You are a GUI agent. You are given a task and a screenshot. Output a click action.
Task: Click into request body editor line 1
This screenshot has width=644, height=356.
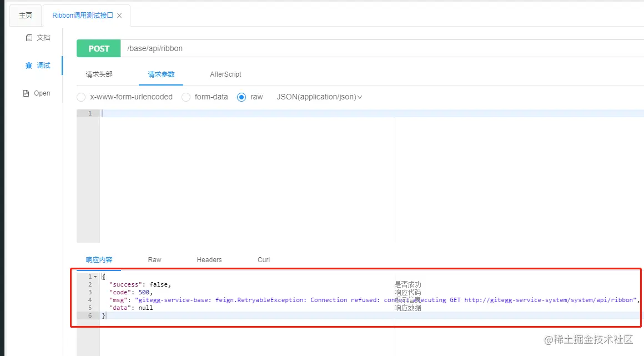pos(372,113)
